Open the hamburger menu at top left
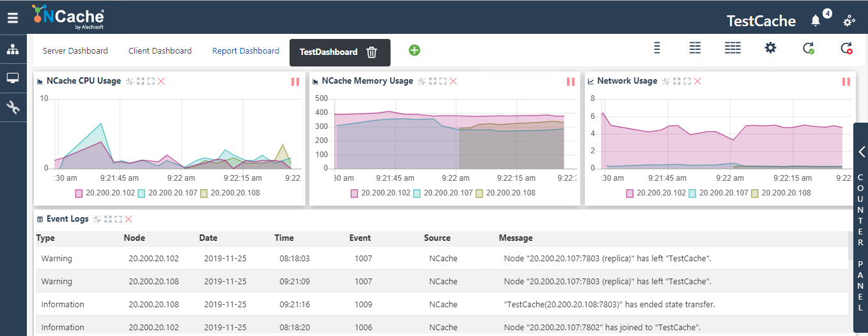This screenshot has width=868, height=336. [x=13, y=18]
